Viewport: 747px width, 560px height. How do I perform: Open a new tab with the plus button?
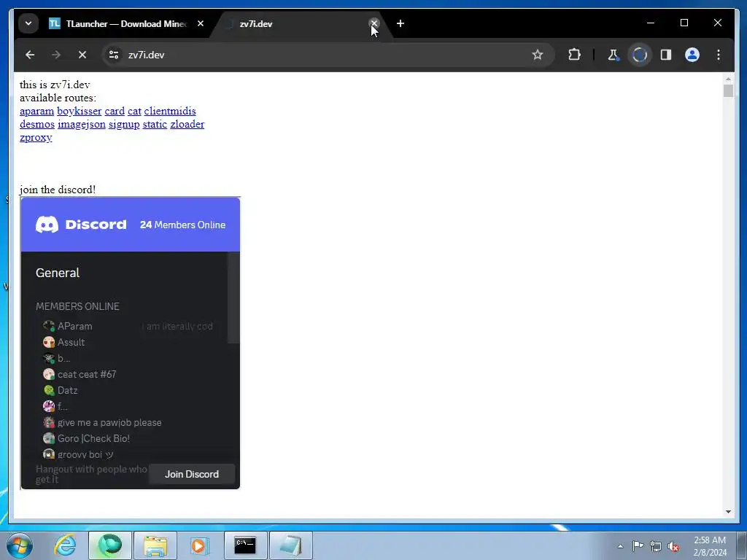coord(400,23)
